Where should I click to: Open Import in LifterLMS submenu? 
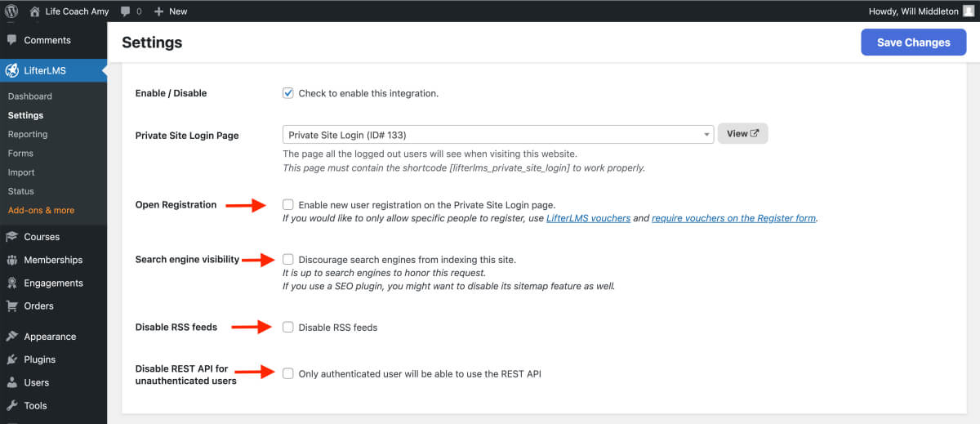(x=21, y=172)
